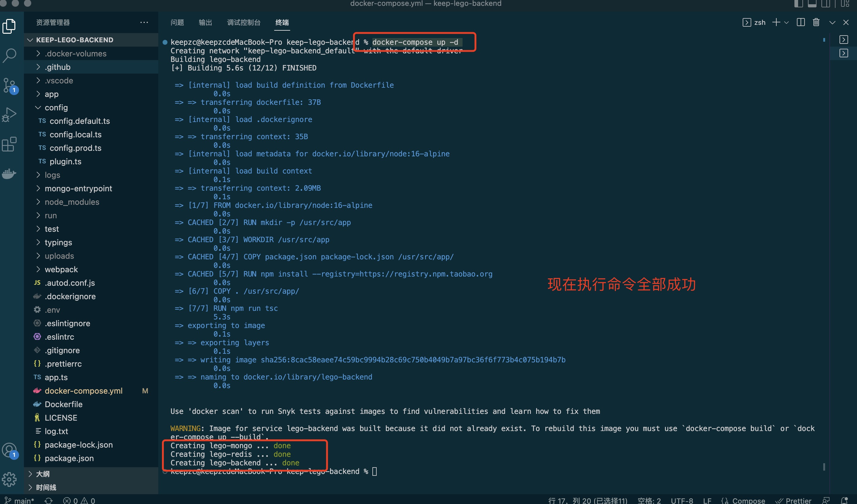Split the terminal panel
This screenshot has height=504, width=857.
801,22
